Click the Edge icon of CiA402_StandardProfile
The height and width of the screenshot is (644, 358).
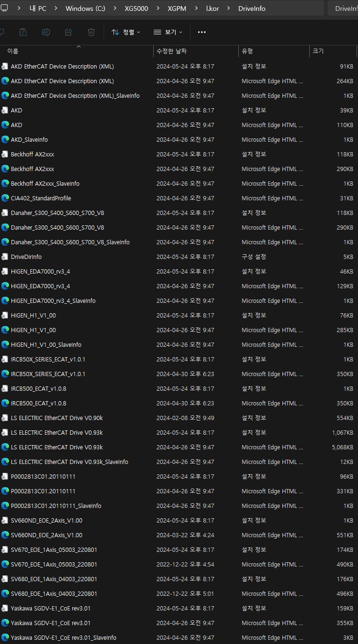[x=5, y=198]
